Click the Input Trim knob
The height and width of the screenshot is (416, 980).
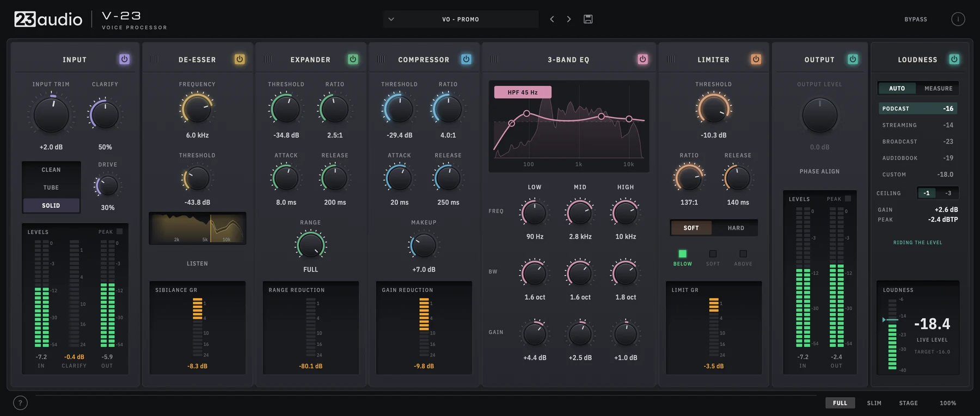(51, 114)
